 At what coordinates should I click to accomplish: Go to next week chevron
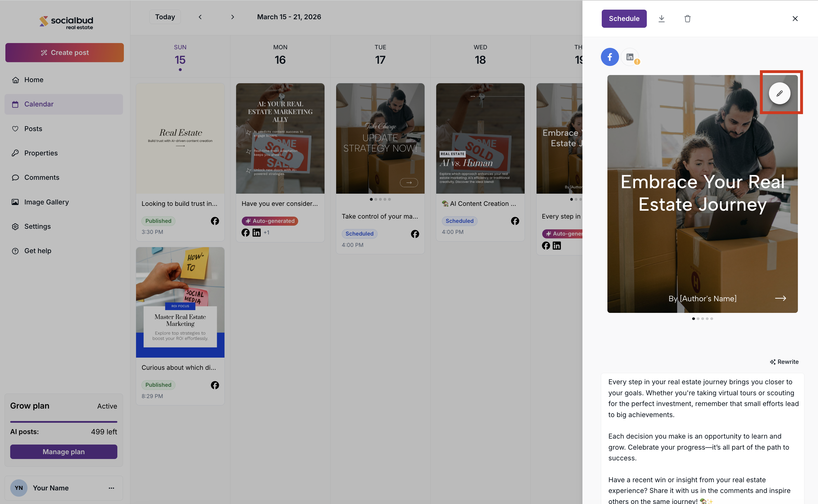[x=232, y=17]
